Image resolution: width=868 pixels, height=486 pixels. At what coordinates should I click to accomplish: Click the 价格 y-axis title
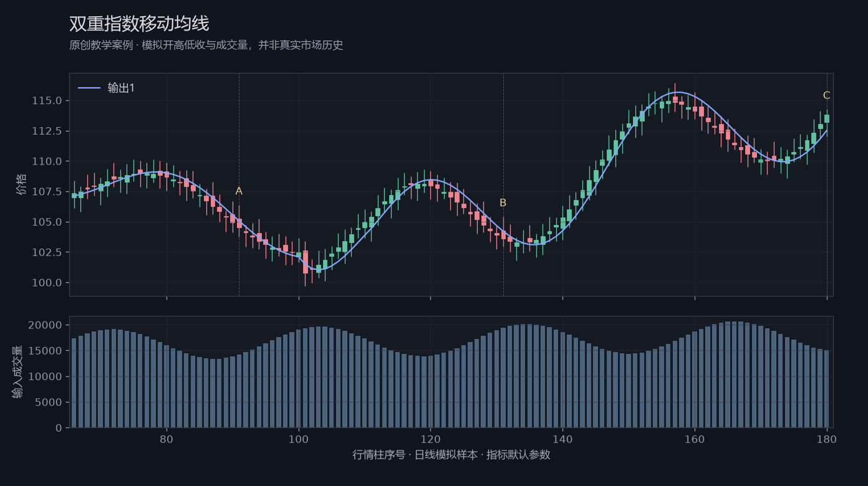[22, 184]
